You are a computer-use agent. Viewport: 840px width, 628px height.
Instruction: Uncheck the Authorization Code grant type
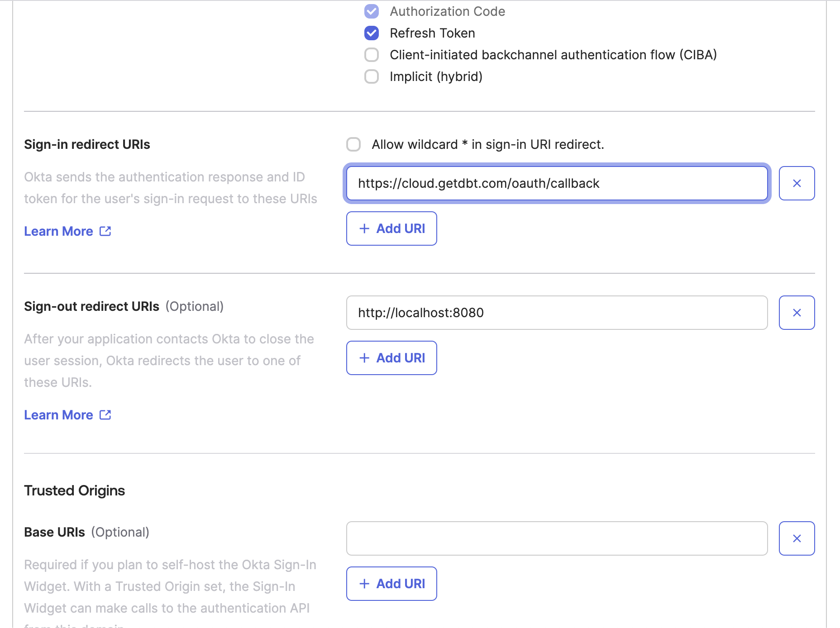pos(371,11)
